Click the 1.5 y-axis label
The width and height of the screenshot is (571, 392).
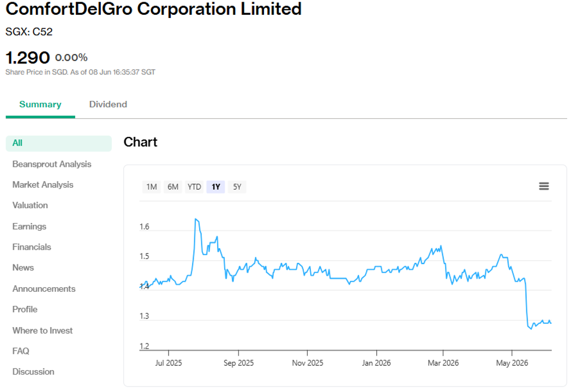point(145,256)
